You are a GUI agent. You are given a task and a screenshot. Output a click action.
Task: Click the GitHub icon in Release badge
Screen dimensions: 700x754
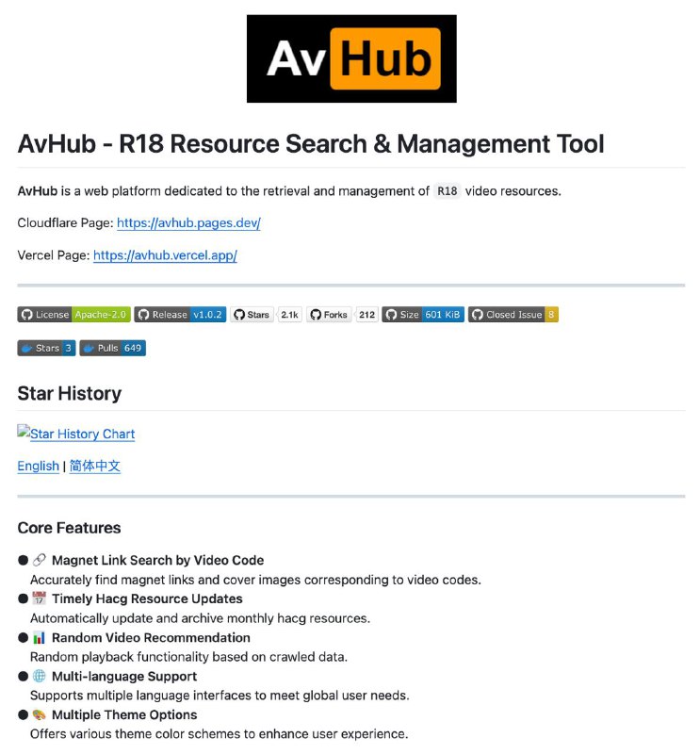pyautogui.click(x=143, y=315)
